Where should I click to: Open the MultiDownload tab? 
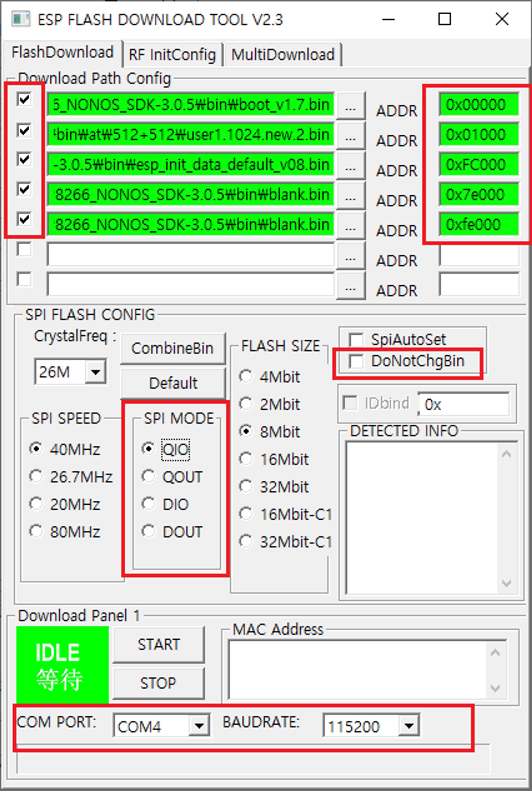point(282,55)
